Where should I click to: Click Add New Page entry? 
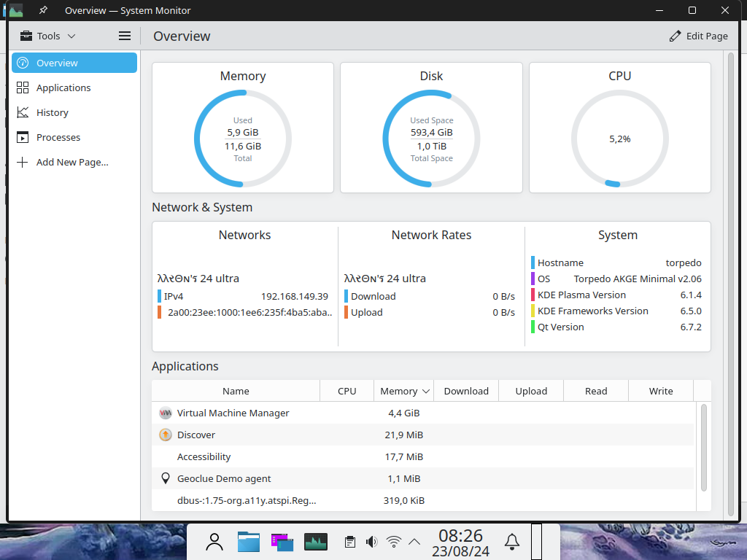74,162
